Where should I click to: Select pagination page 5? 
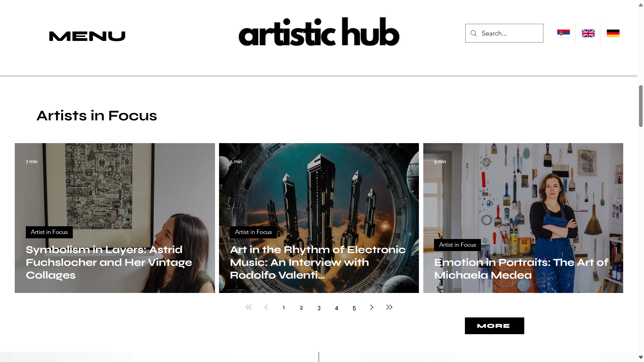point(354,308)
